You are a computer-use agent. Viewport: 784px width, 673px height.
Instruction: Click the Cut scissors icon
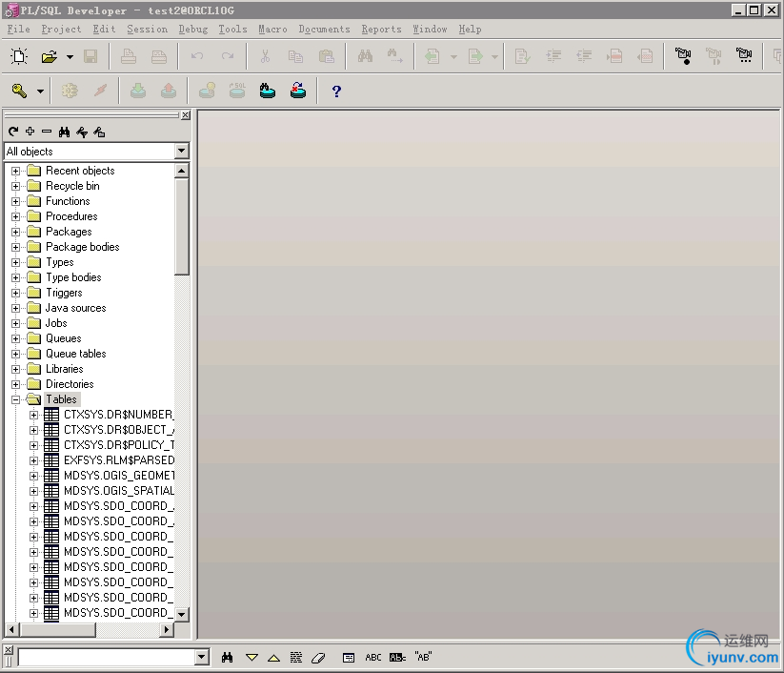pos(265,56)
